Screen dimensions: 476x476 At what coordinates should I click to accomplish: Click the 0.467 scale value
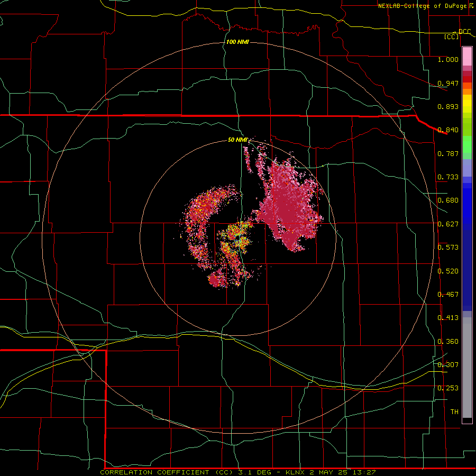448,295
